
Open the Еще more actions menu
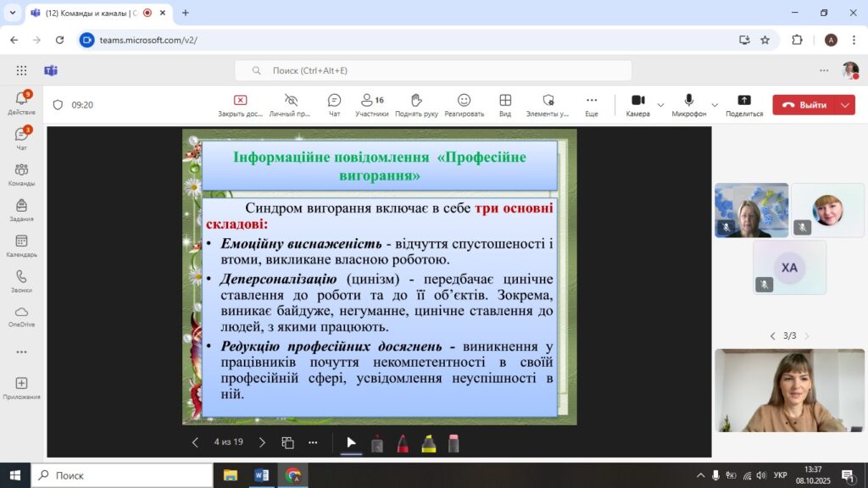(591, 104)
